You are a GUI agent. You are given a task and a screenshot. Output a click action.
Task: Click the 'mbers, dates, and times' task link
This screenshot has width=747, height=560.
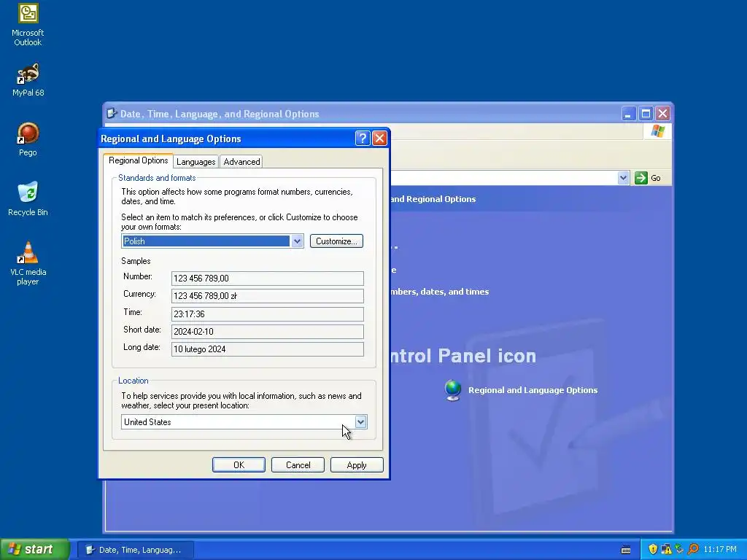pyautogui.click(x=440, y=292)
